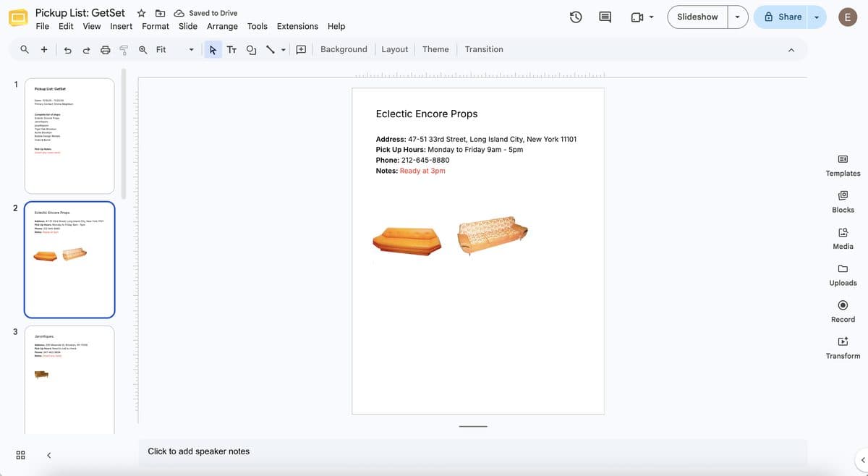Click the Share button
Screen dimensions: 868x476
(x=781, y=17)
